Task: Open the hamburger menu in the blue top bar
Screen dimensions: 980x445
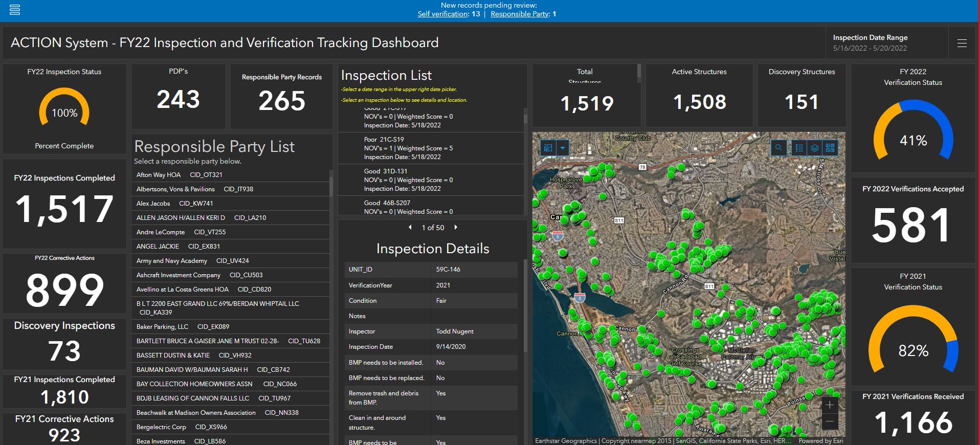Action: [15, 10]
